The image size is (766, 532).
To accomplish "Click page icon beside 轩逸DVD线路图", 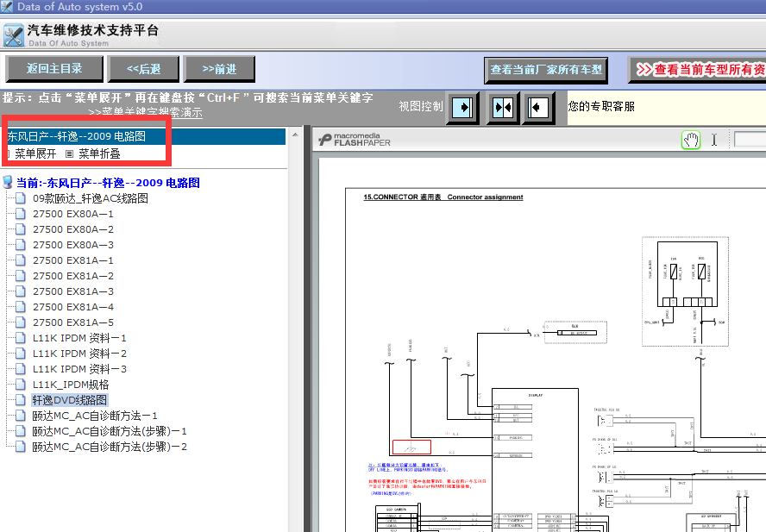I will [x=21, y=399].
